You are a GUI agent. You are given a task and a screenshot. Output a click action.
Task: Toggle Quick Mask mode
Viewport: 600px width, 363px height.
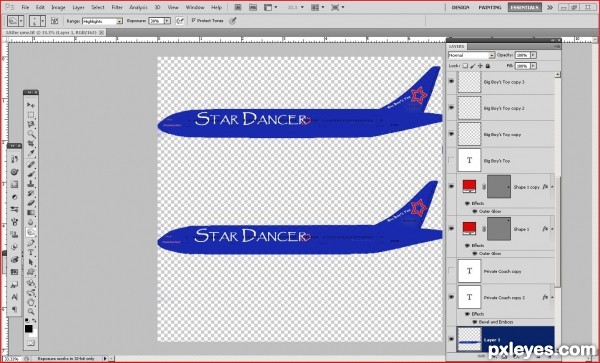(31, 343)
